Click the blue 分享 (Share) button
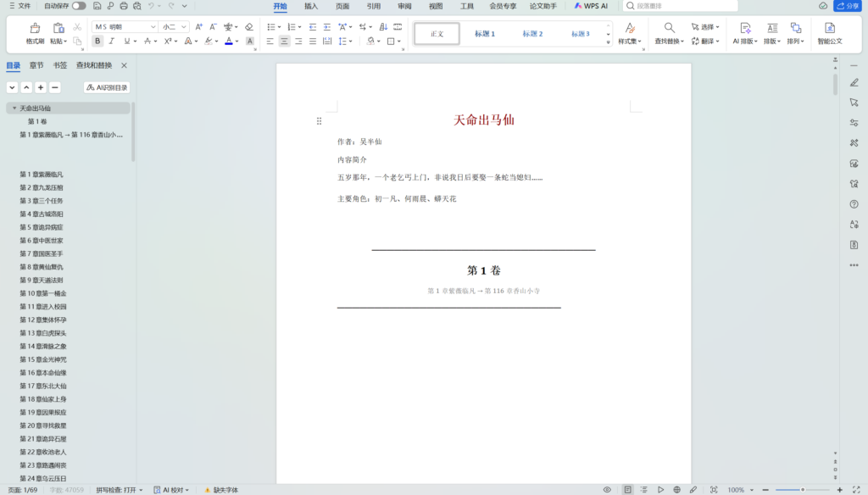 coord(848,6)
